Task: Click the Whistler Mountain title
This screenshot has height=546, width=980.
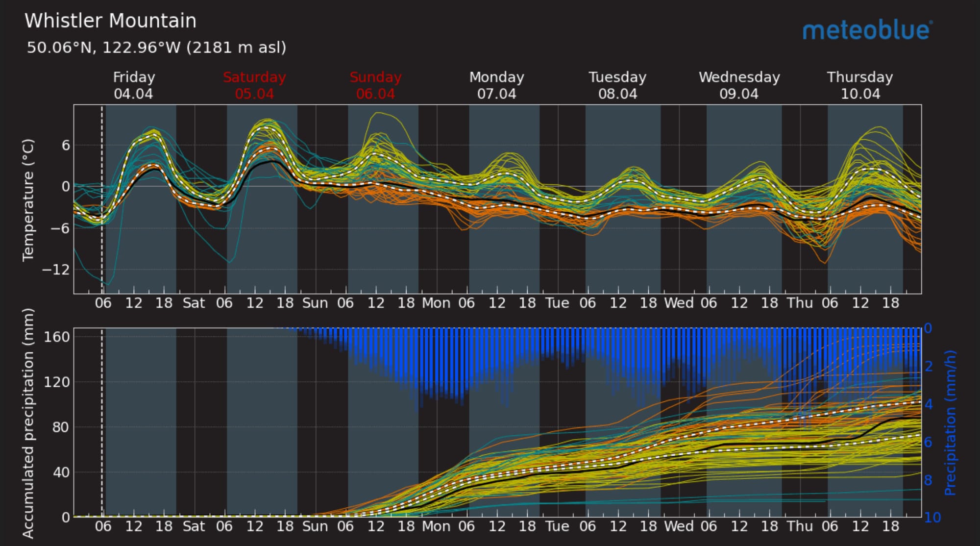Action: [110, 21]
